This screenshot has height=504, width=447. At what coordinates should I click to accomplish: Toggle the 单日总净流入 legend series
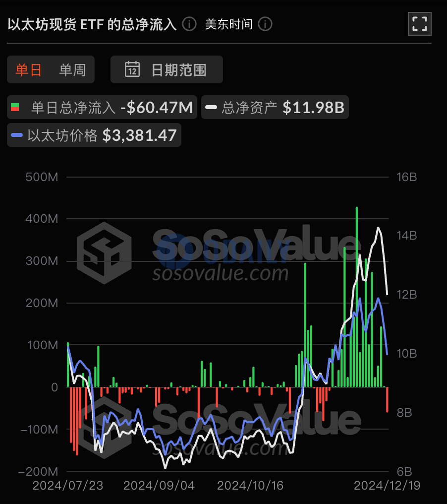pos(102,108)
